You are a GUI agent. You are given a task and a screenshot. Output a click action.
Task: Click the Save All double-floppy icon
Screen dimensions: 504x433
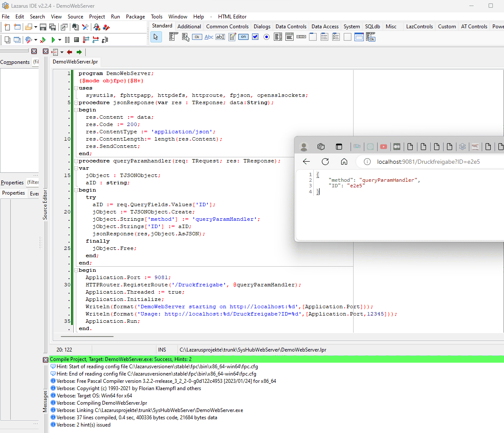coord(52,27)
